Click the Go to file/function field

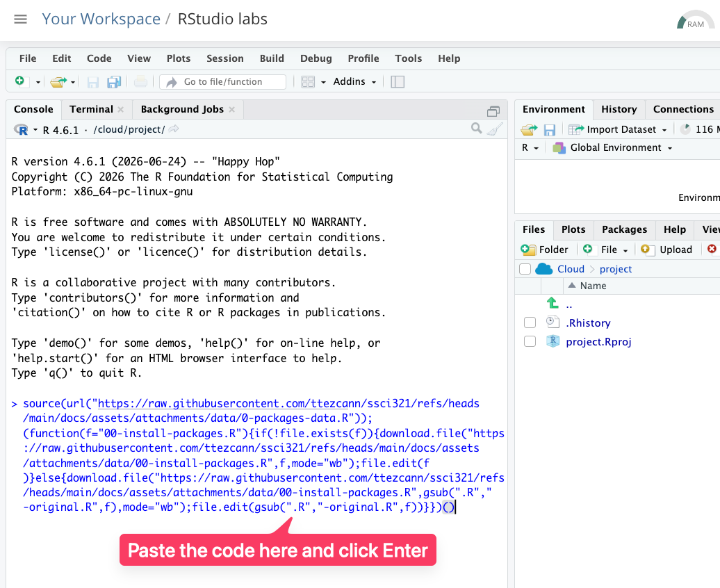222,82
